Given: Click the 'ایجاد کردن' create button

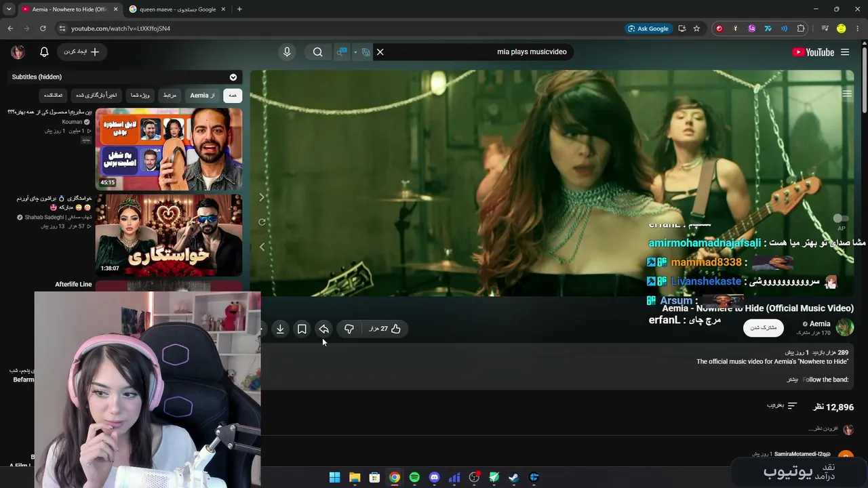Looking at the screenshot, I should tap(81, 52).
